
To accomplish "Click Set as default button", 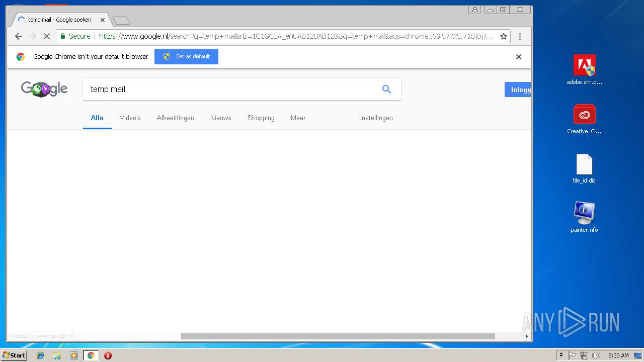I will coord(186,56).
